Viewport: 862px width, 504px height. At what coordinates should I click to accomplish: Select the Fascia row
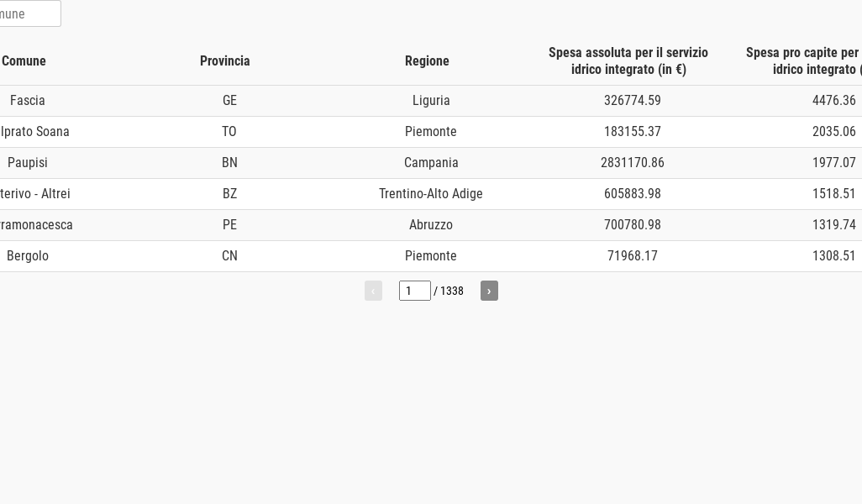point(431,101)
